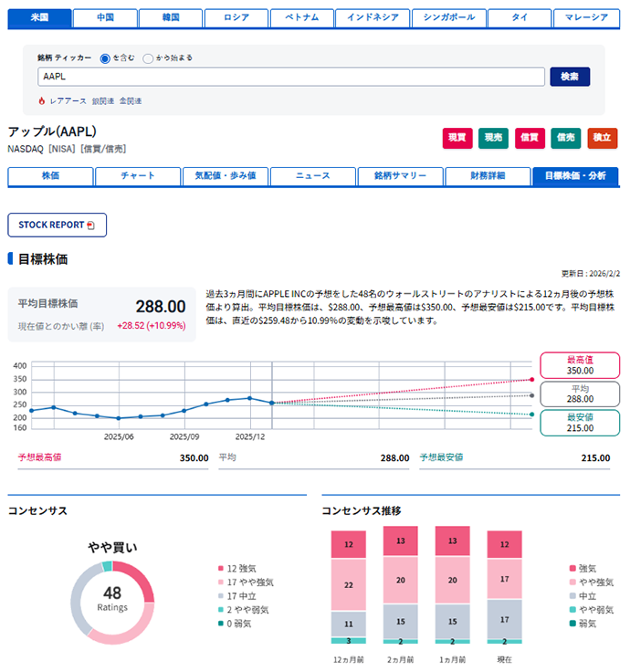This screenshot has height=672, width=630.
Task: Click the 17 中立 legend swatch
Action: pyautogui.click(x=221, y=595)
